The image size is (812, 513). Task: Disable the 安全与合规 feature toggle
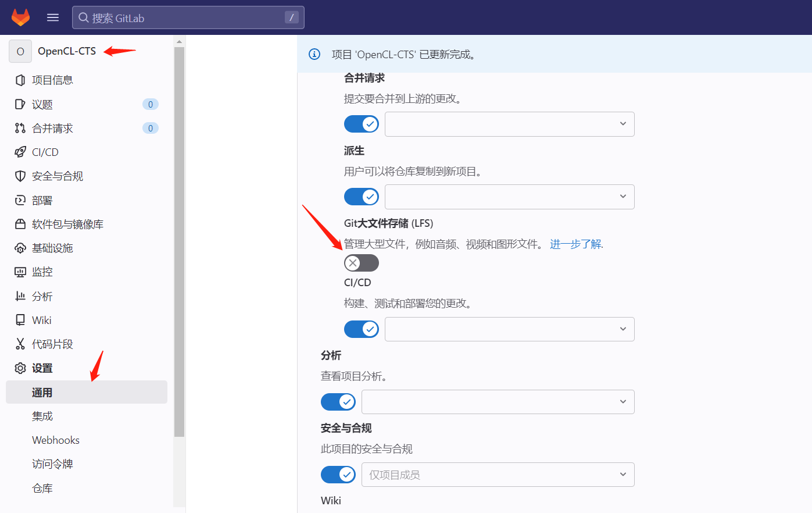338,475
